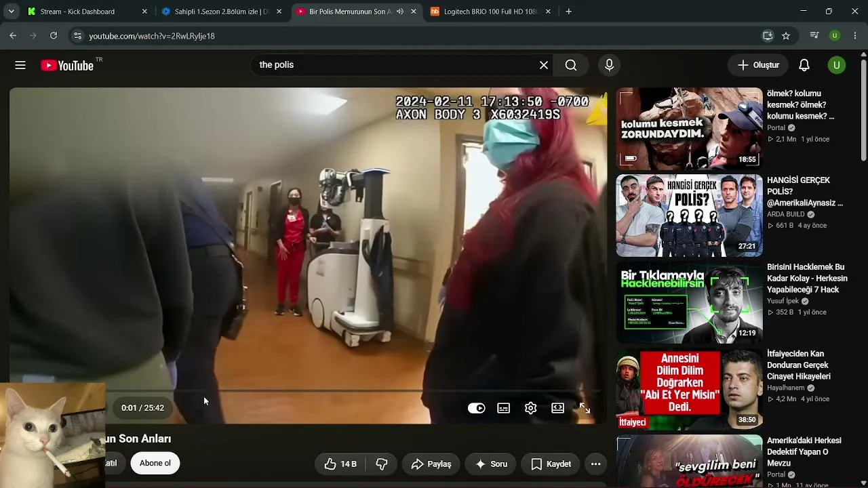The height and width of the screenshot is (488, 868).
Task: Reload the current page
Action: (54, 36)
